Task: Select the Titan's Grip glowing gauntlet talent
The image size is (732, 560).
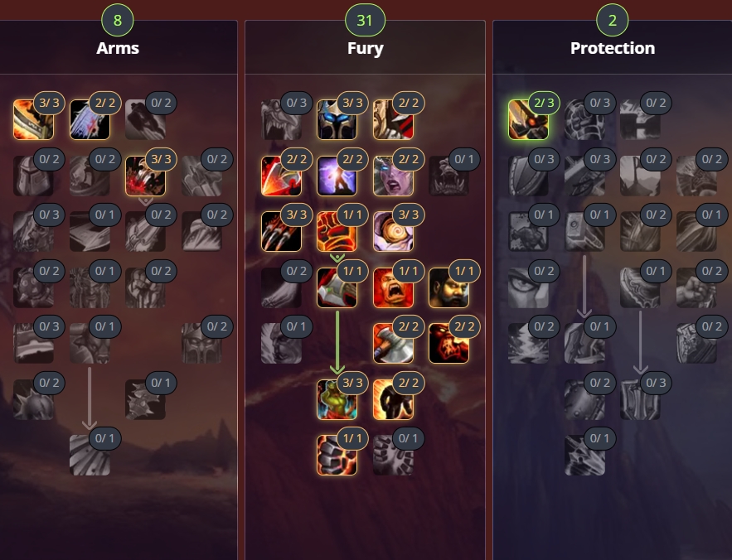Action: click(x=337, y=455)
